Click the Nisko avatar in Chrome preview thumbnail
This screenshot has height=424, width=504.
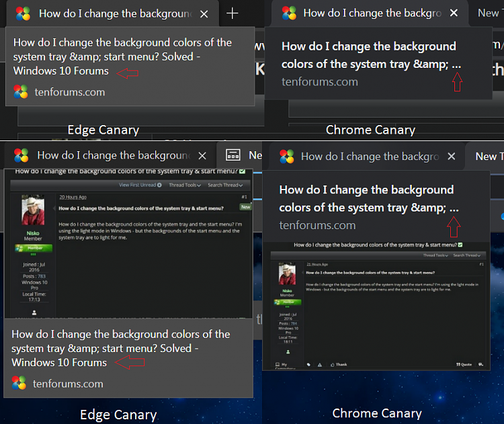tap(287, 274)
